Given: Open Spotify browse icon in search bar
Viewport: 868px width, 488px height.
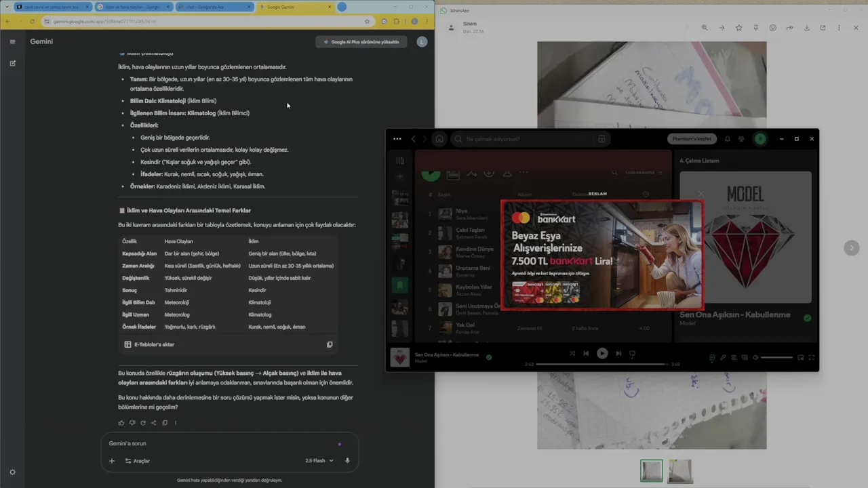Looking at the screenshot, I should coord(601,139).
